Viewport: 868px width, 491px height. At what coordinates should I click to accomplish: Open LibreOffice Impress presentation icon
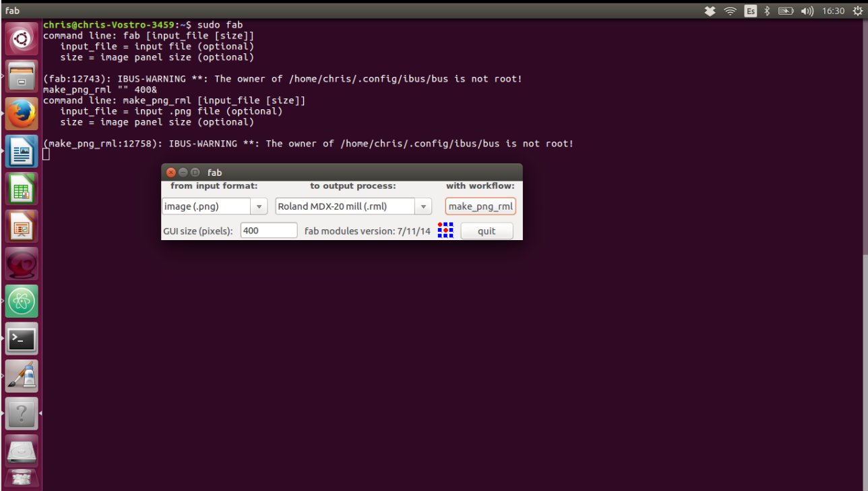pyautogui.click(x=22, y=226)
